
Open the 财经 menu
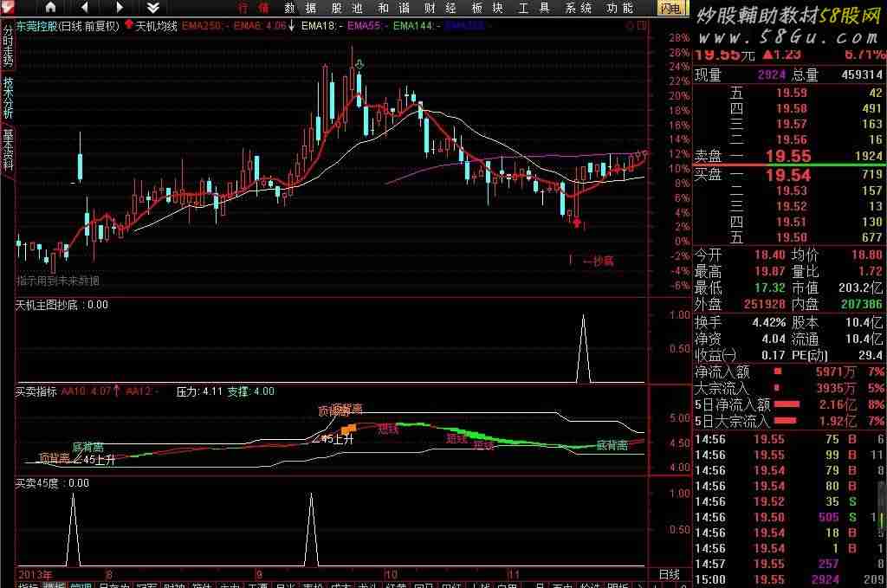coord(440,8)
